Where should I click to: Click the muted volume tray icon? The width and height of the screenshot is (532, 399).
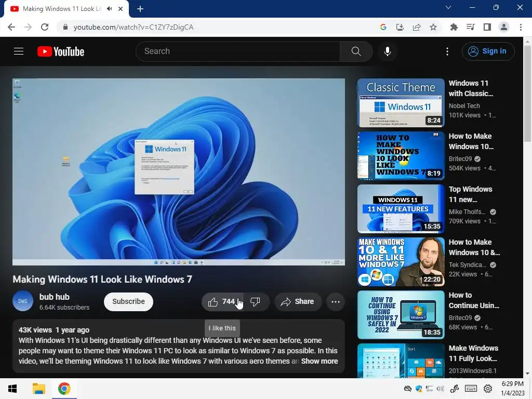click(441, 389)
